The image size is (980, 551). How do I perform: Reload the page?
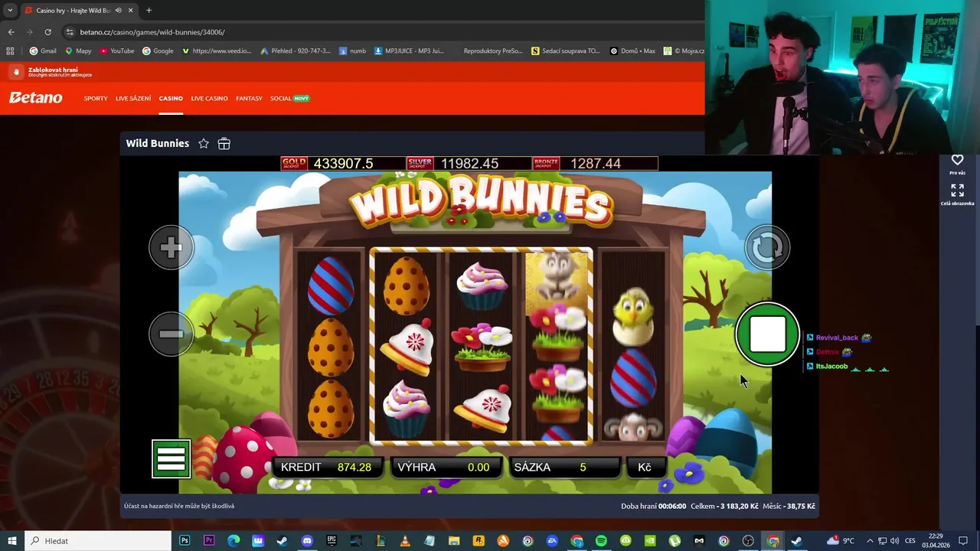[x=47, y=32]
